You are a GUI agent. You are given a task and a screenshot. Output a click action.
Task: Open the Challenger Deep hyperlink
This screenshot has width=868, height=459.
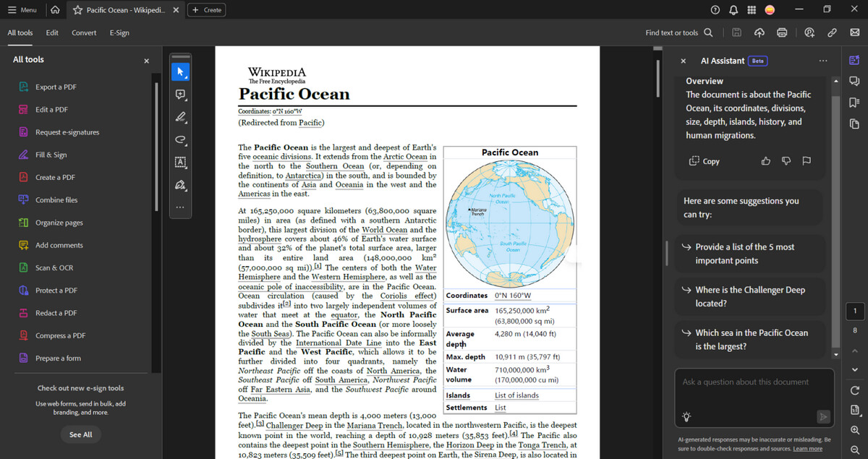click(294, 425)
